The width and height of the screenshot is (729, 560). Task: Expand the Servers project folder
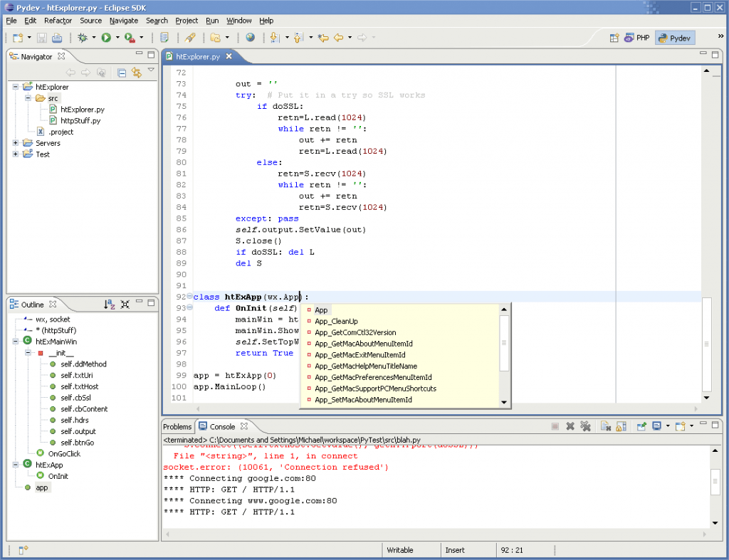point(16,143)
